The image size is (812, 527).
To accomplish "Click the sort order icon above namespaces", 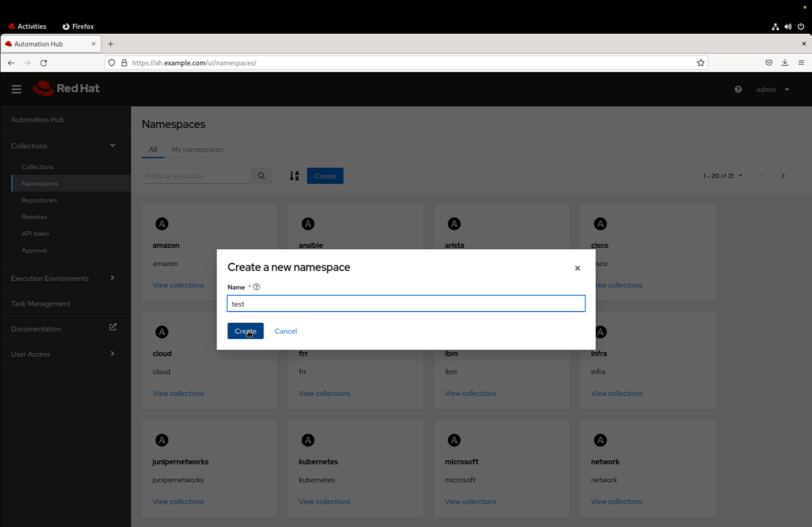I will [x=294, y=176].
